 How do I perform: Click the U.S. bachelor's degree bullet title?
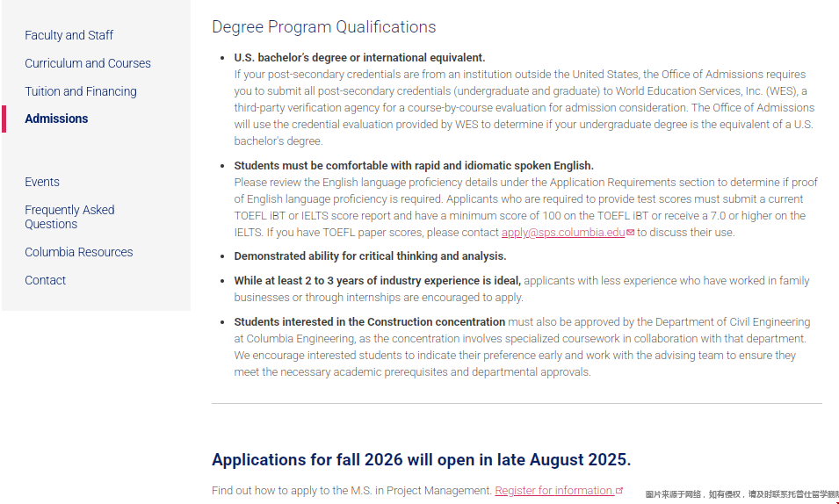[359, 58]
